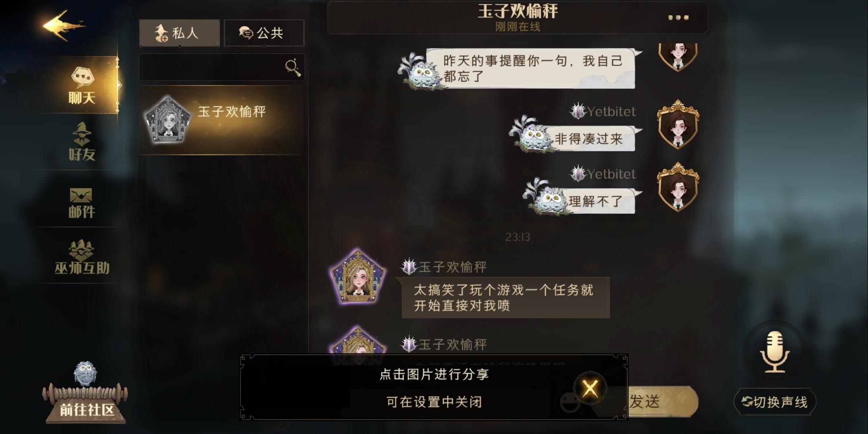Screen dimensions: 868x434
Task: Close the share-image tip popup
Action: tap(590, 388)
